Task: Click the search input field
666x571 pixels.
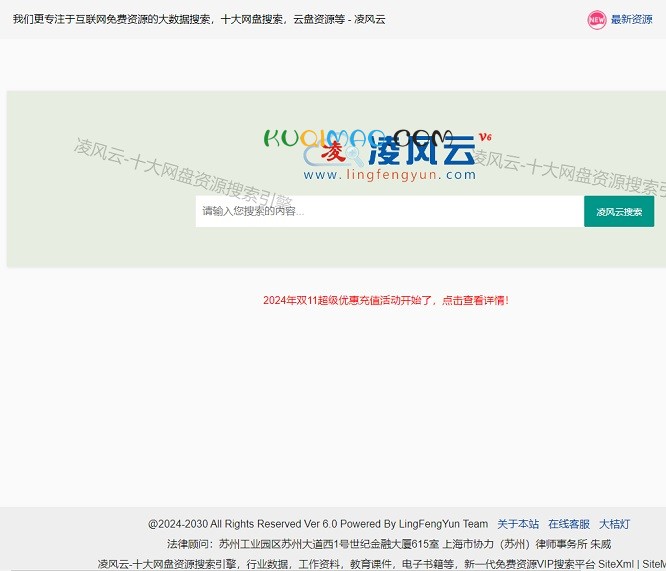Action: [389, 211]
